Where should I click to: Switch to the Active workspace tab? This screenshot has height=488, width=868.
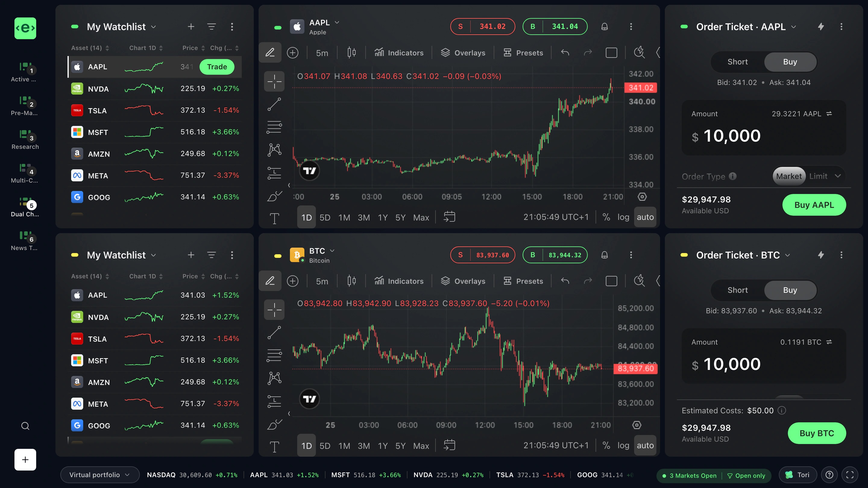click(x=25, y=72)
